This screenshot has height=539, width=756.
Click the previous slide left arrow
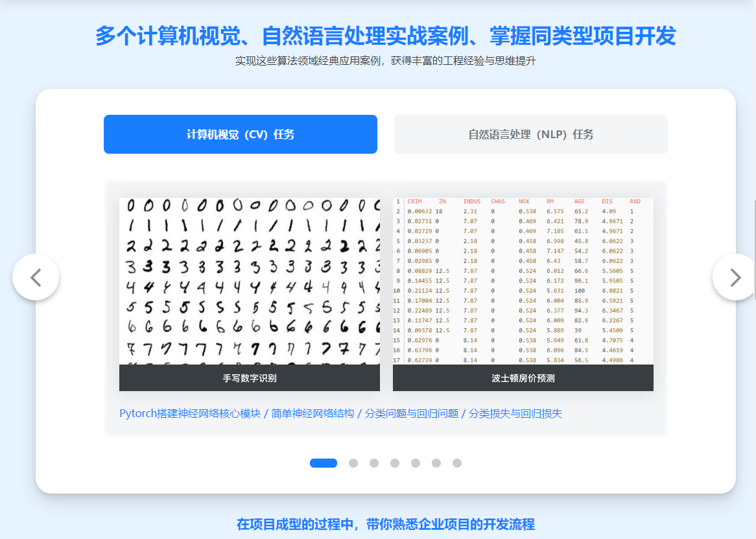36,277
